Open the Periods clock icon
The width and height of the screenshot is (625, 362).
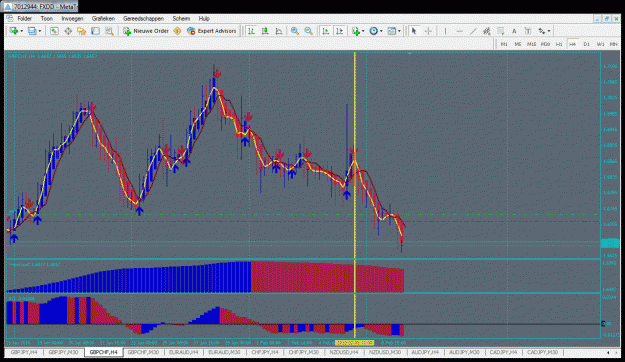(x=373, y=31)
